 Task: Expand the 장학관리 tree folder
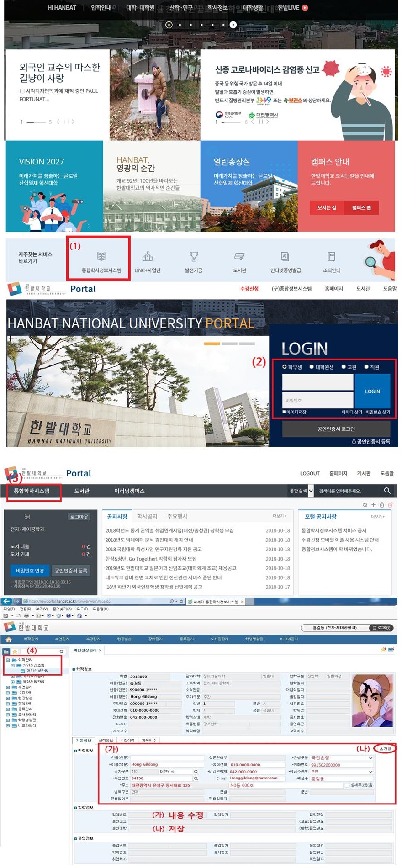pos(8,704)
